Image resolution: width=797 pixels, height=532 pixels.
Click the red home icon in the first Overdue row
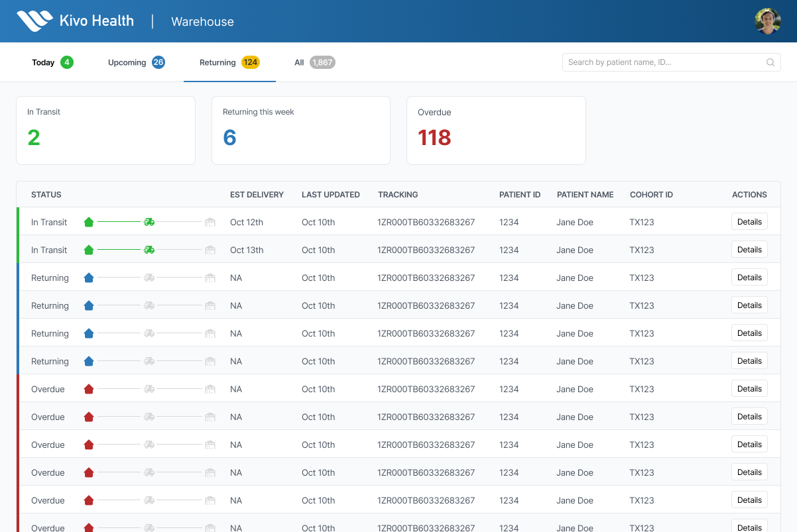(x=88, y=389)
